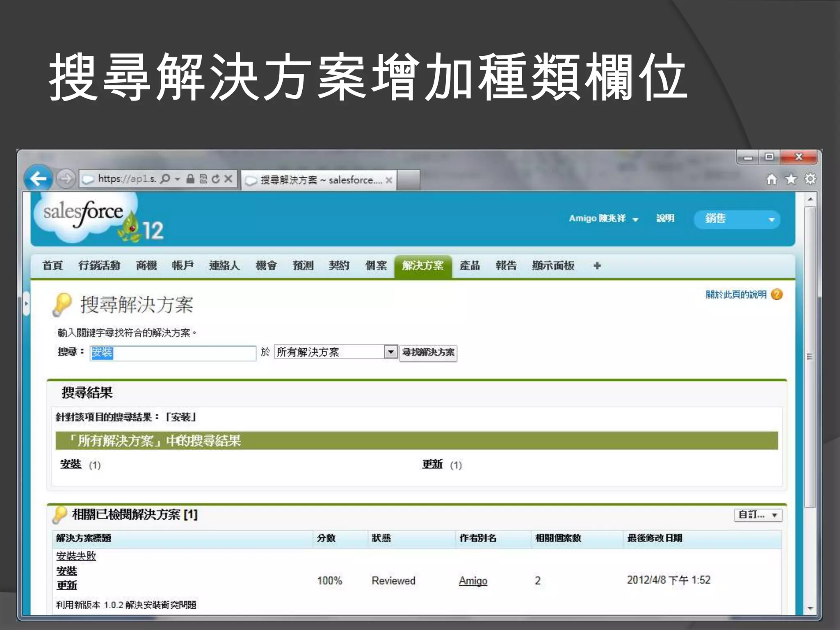The image size is (840, 630).
Task: Open a new blank browser tab
Action: (x=409, y=180)
